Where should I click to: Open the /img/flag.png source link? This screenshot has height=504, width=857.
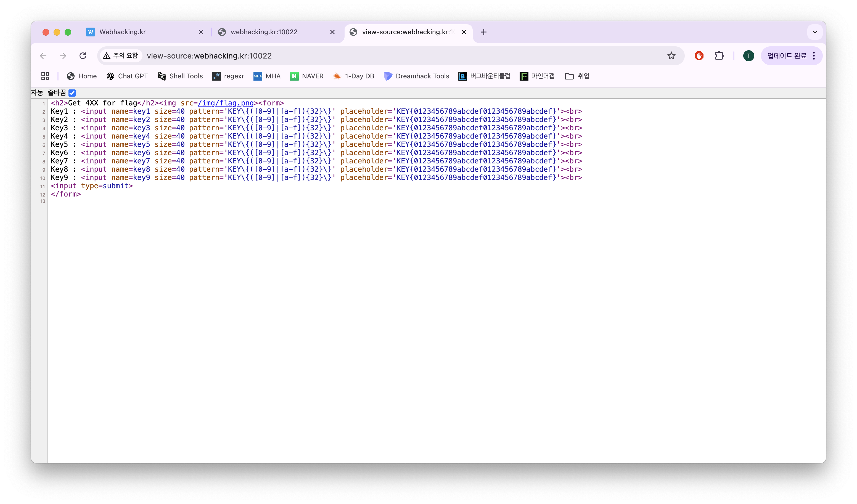pyautogui.click(x=226, y=103)
